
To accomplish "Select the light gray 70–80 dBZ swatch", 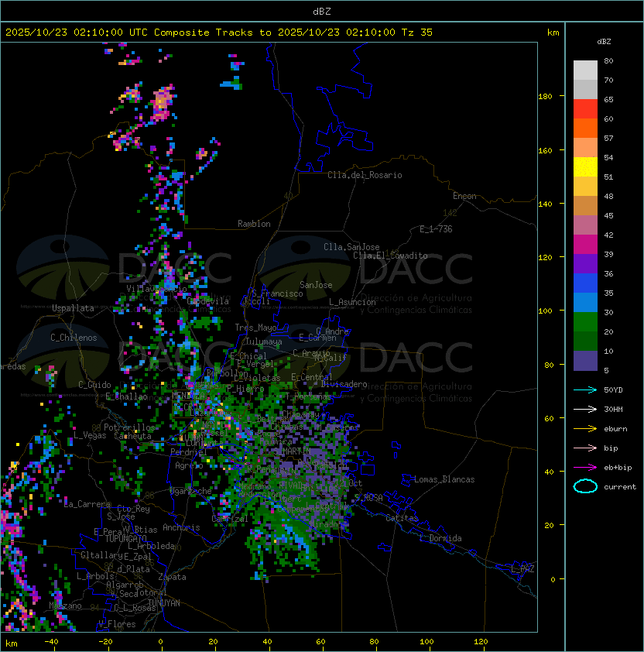I will pos(585,70).
